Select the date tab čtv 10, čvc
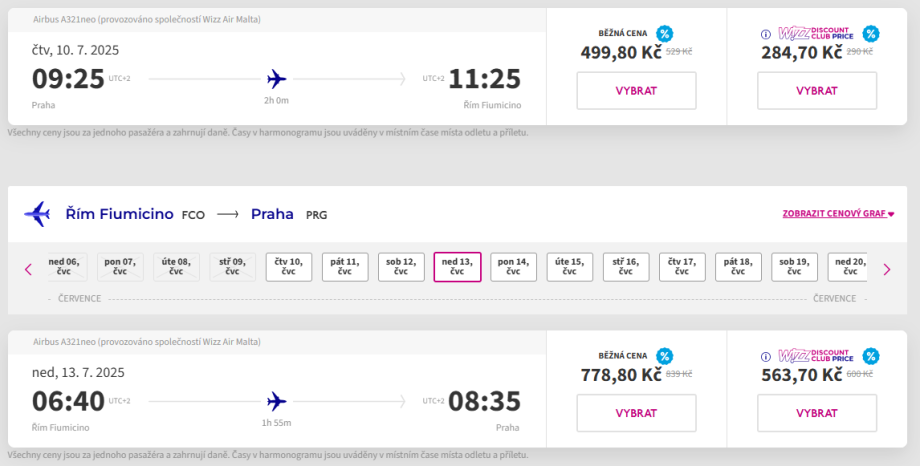Viewport: 920px width, 466px height. tap(289, 267)
